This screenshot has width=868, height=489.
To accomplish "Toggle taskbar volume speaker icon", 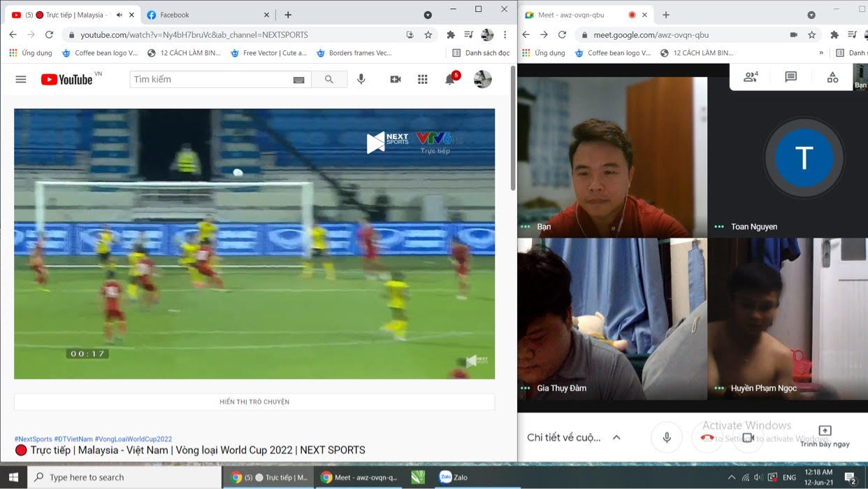I will coord(759,478).
